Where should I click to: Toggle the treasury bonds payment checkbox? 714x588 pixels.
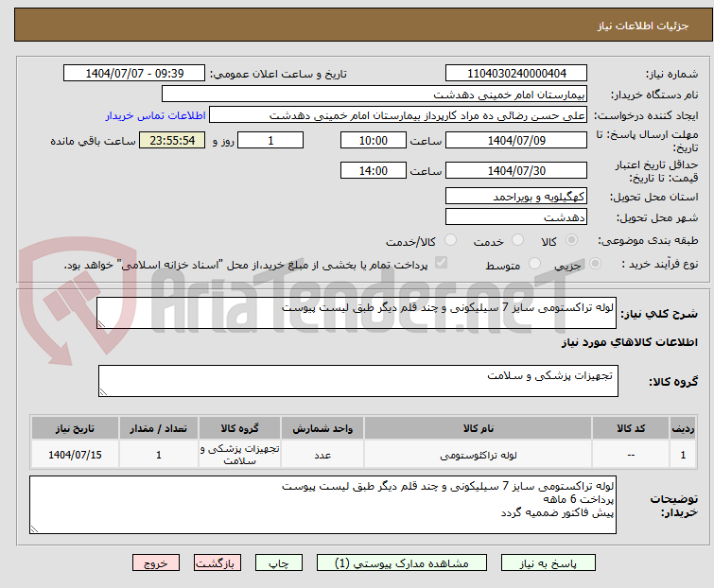441,263
